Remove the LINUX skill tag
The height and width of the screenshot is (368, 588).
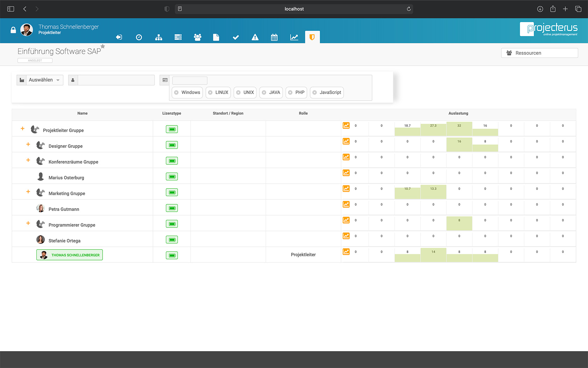(210, 93)
